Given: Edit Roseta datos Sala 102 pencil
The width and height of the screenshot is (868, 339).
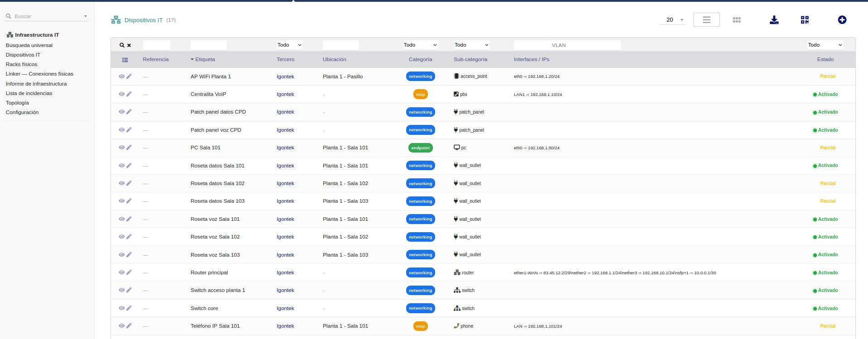Looking at the screenshot, I should 129,183.
